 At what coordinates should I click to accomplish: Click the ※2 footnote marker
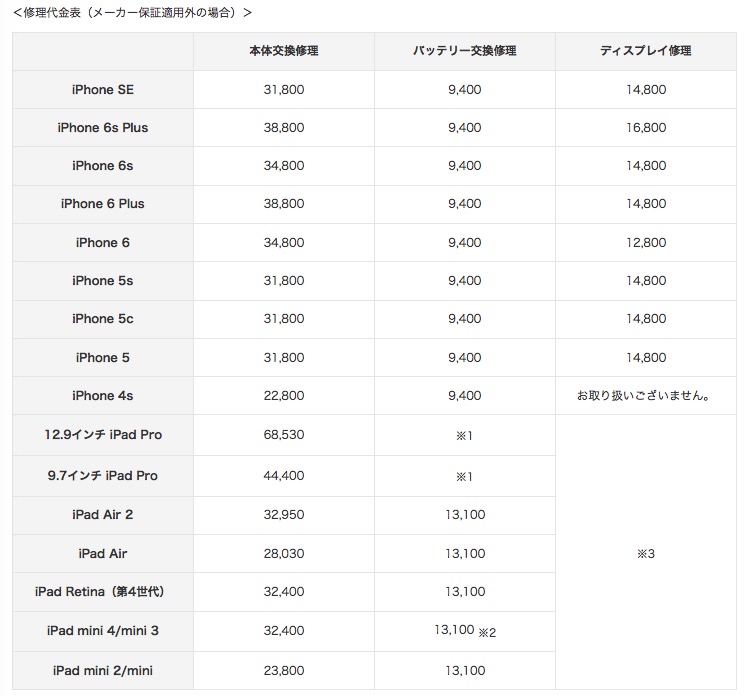click(x=488, y=632)
